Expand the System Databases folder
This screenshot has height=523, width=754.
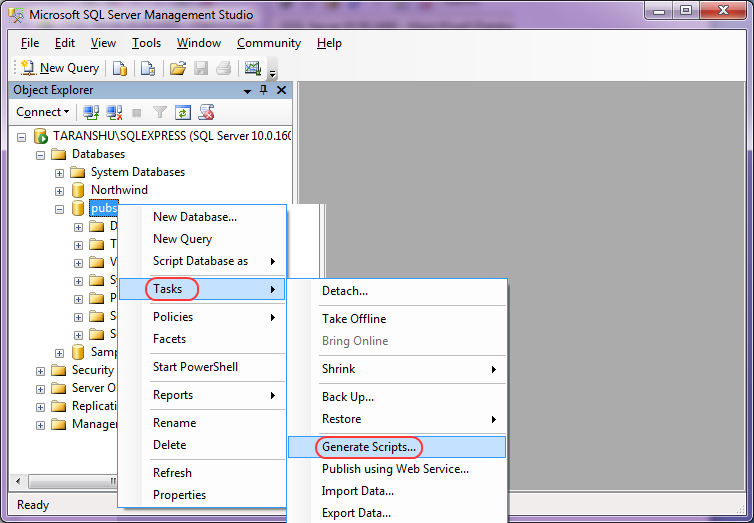pyautogui.click(x=59, y=173)
